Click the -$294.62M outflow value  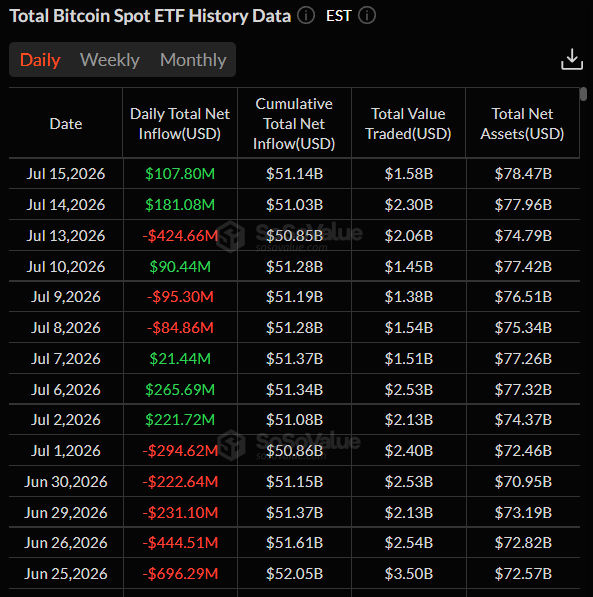tap(180, 451)
